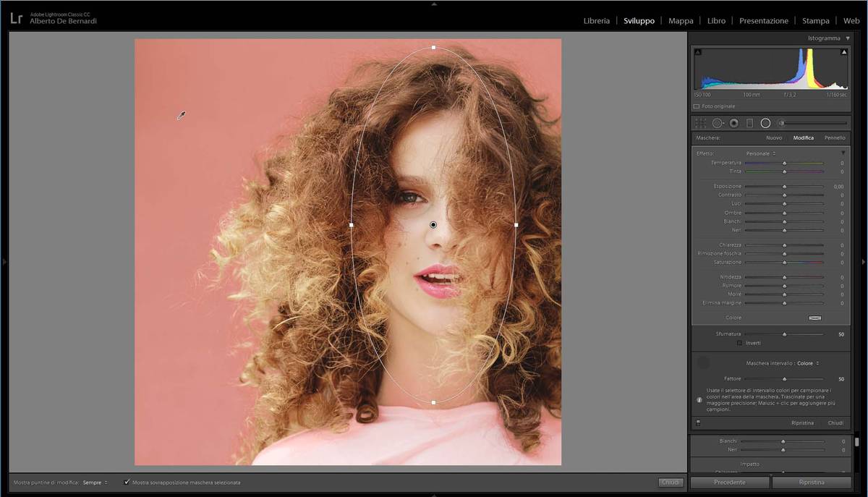
Task: Select the crop overlay grid tool
Action: 700,124
